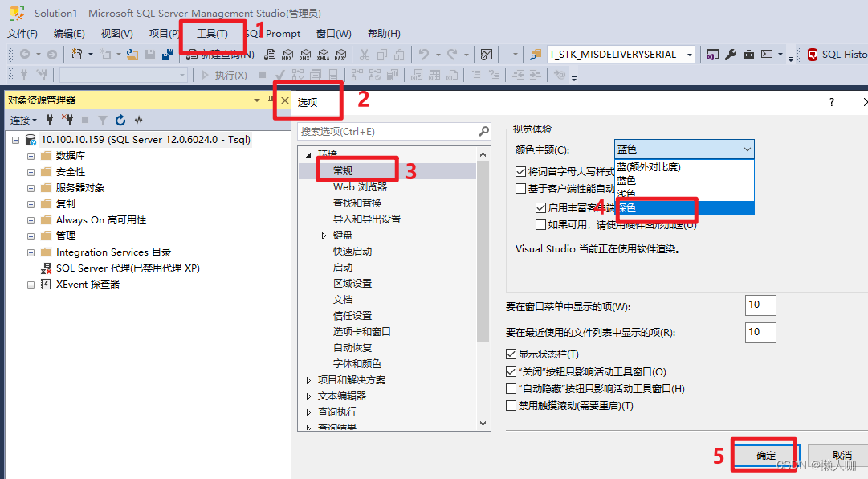Image resolution: width=868 pixels, height=479 pixels.
Task: Toggle Close button affects active tool window only
Action: pyautogui.click(x=511, y=371)
